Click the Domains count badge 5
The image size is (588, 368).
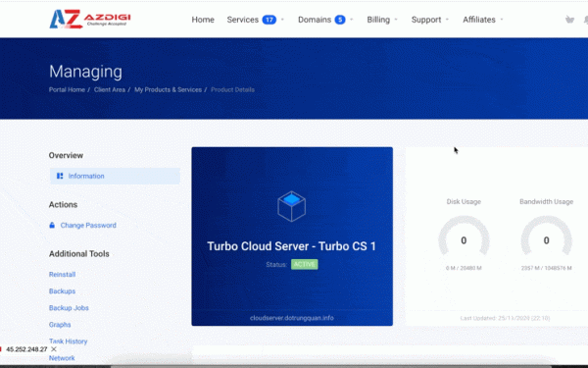point(340,20)
